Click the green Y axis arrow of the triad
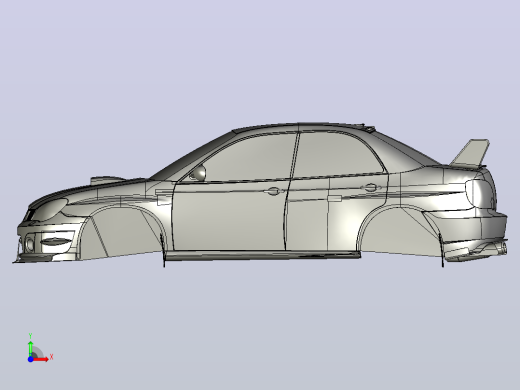The image size is (520, 390). 30,348
